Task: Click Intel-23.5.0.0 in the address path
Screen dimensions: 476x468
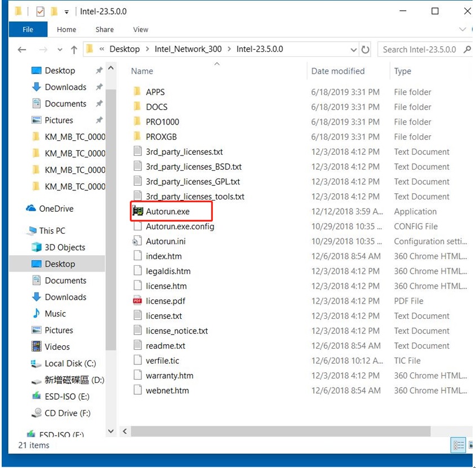Action: pyautogui.click(x=260, y=49)
